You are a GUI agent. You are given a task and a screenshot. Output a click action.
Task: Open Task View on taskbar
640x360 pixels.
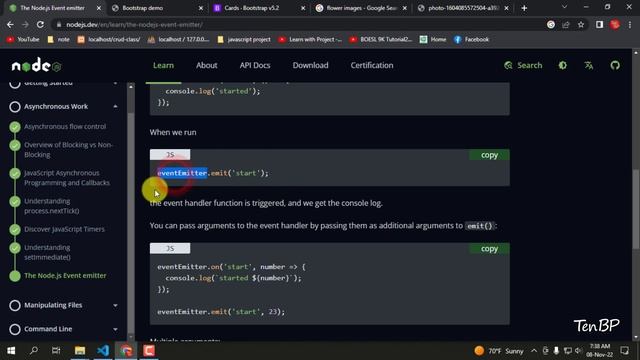tap(56, 351)
